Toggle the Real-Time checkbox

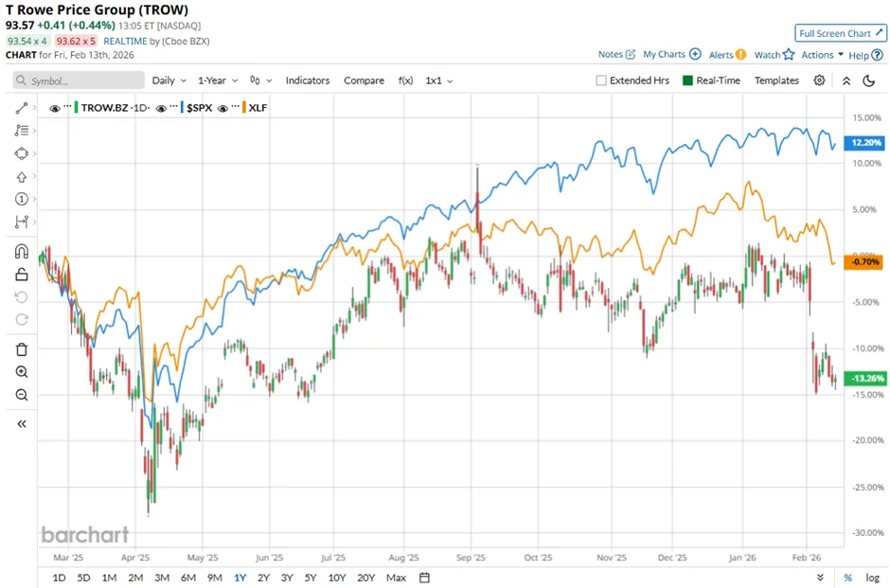687,80
